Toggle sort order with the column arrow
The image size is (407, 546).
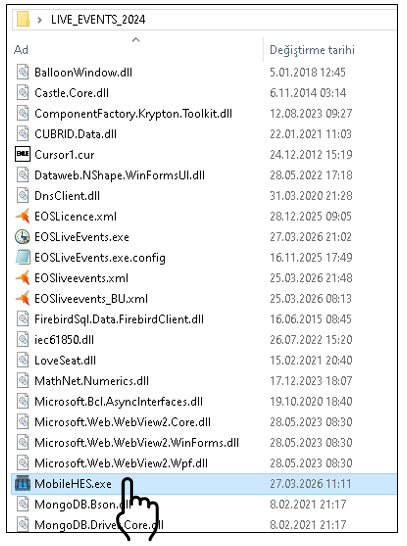pos(136,40)
